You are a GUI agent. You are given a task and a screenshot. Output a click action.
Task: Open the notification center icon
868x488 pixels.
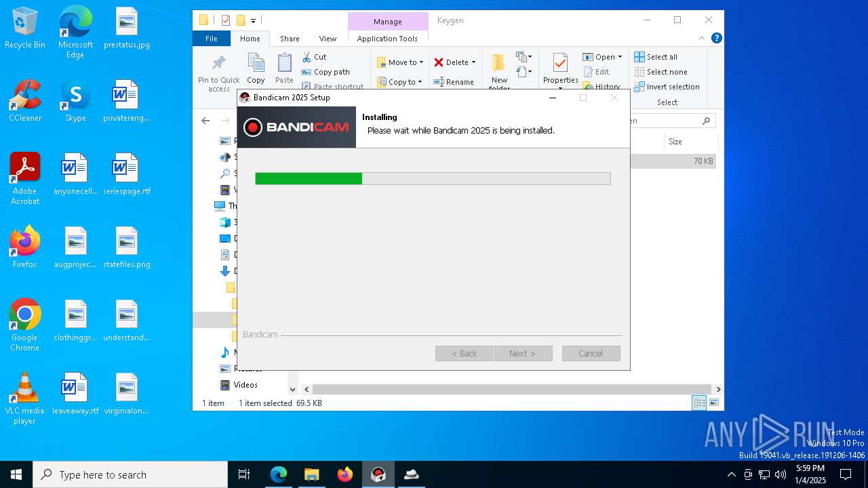[846, 474]
